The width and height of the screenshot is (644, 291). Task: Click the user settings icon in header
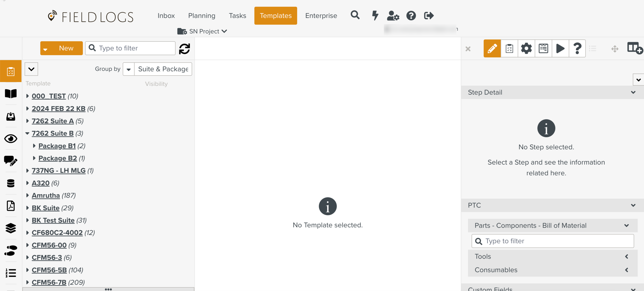393,15
